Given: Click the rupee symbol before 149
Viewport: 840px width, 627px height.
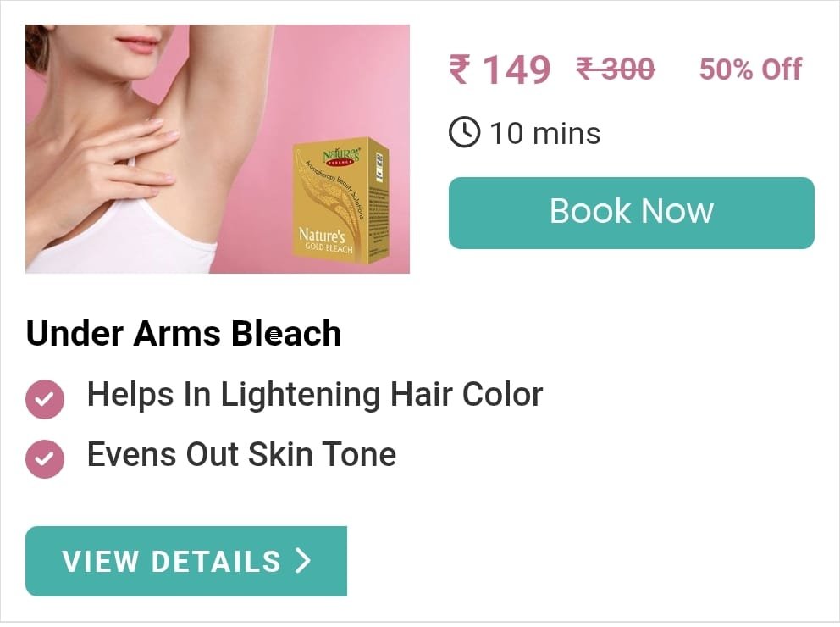Looking at the screenshot, I should point(460,69).
